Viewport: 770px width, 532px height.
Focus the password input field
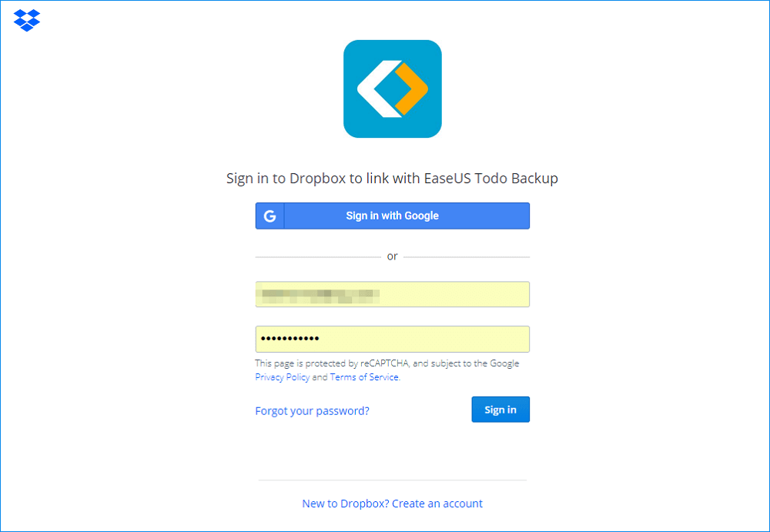click(393, 339)
